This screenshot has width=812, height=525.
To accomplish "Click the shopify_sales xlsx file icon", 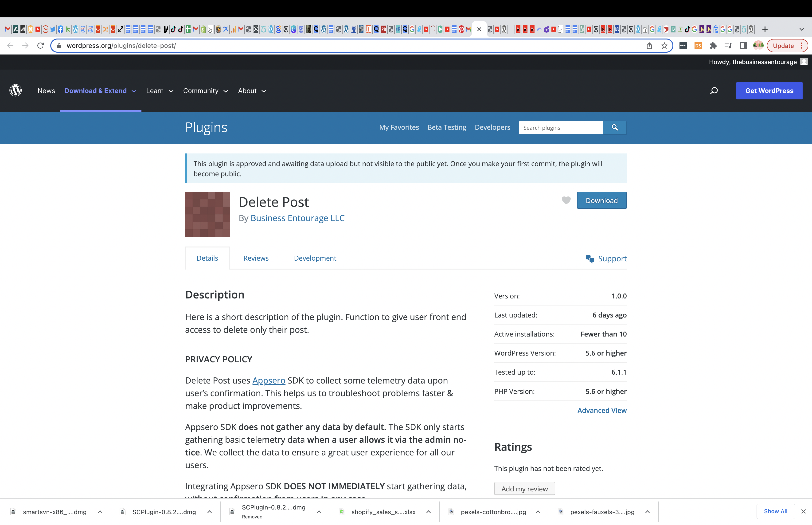I will pyautogui.click(x=342, y=512).
